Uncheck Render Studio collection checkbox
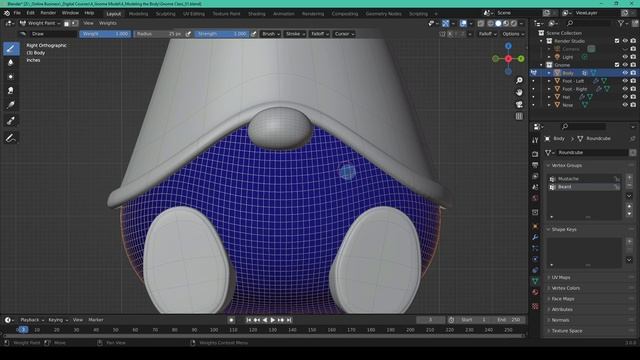Viewport: 640px width, 360px height. (617, 41)
